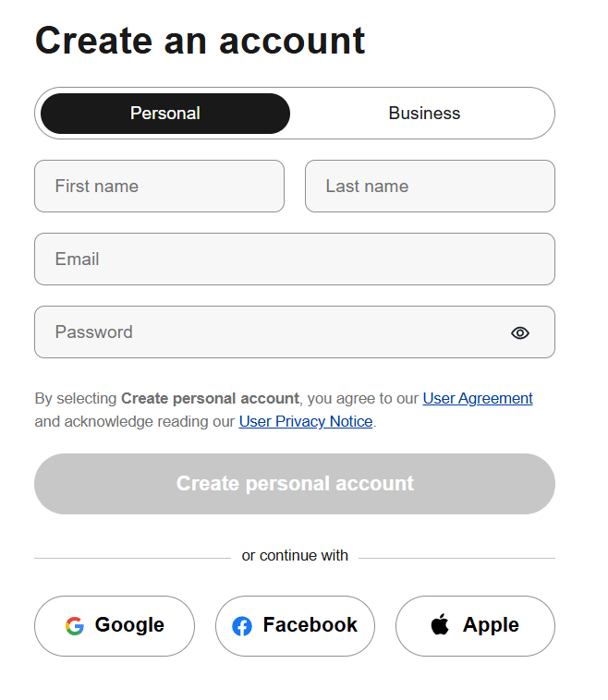The width and height of the screenshot is (608, 700).
Task: Click into the First name field
Action: click(x=159, y=187)
